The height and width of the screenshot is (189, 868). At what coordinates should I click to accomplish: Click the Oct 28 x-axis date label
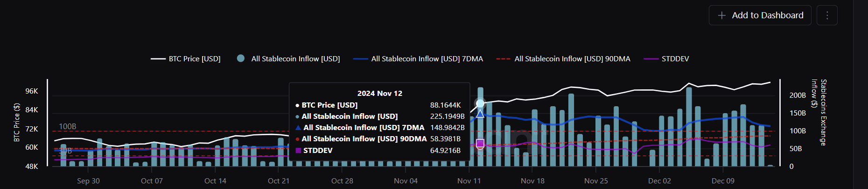coord(342,181)
